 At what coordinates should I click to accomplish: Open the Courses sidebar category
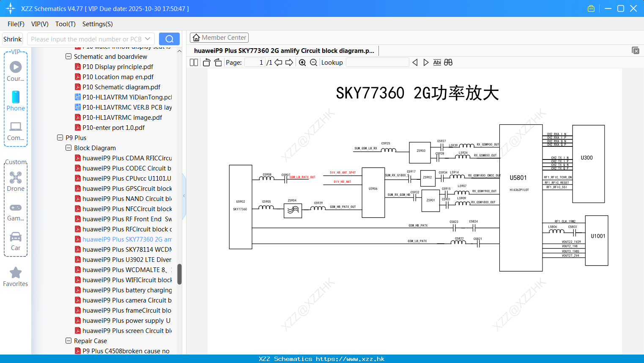pyautogui.click(x=16, y=71)
